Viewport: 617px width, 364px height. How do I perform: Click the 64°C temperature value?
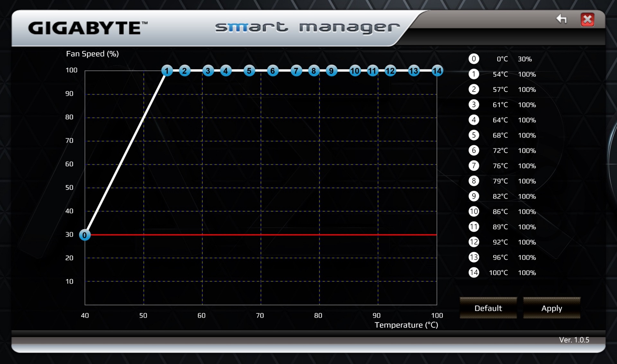[500, 120]
